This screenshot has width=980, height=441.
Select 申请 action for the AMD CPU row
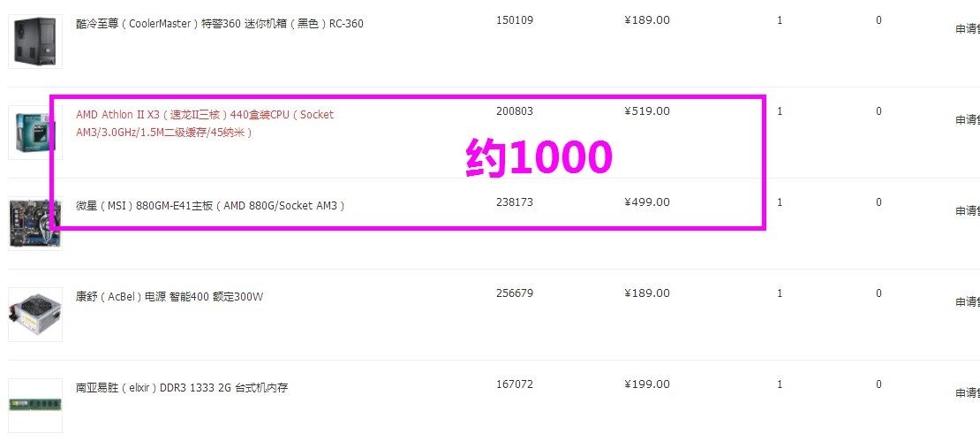[x=968, y=119]
